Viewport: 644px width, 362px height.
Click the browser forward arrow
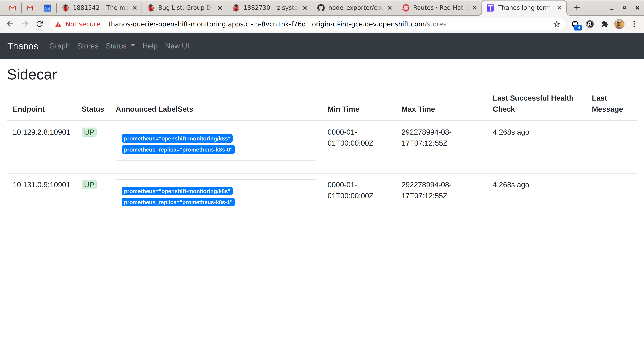tap(25, 24)
